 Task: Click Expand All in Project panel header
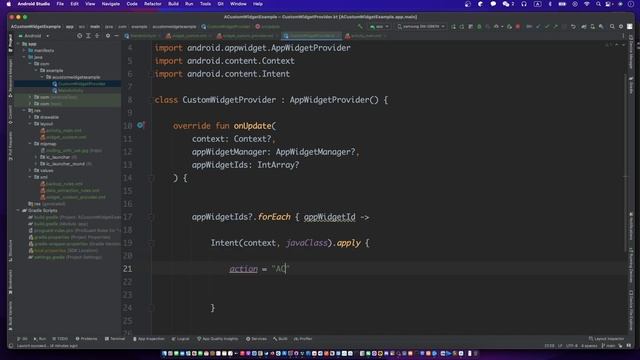tap(88, 36)
